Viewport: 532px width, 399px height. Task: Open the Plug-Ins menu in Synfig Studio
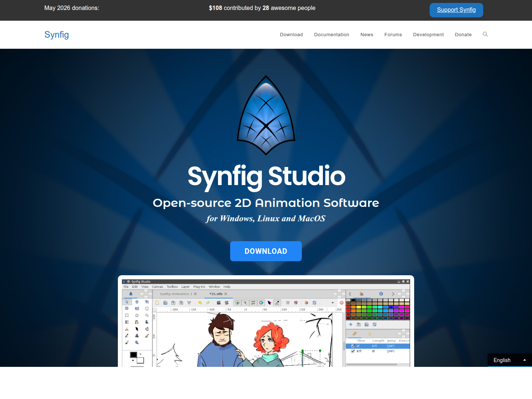tap(199, 287)
